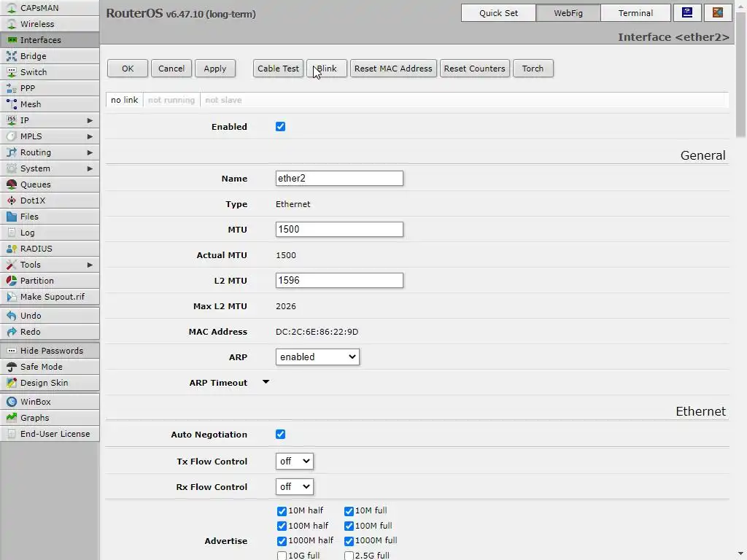Viewport: 747px width, 560px height.
Task: Open the Terminal tab
Action: tap(635, 13)
